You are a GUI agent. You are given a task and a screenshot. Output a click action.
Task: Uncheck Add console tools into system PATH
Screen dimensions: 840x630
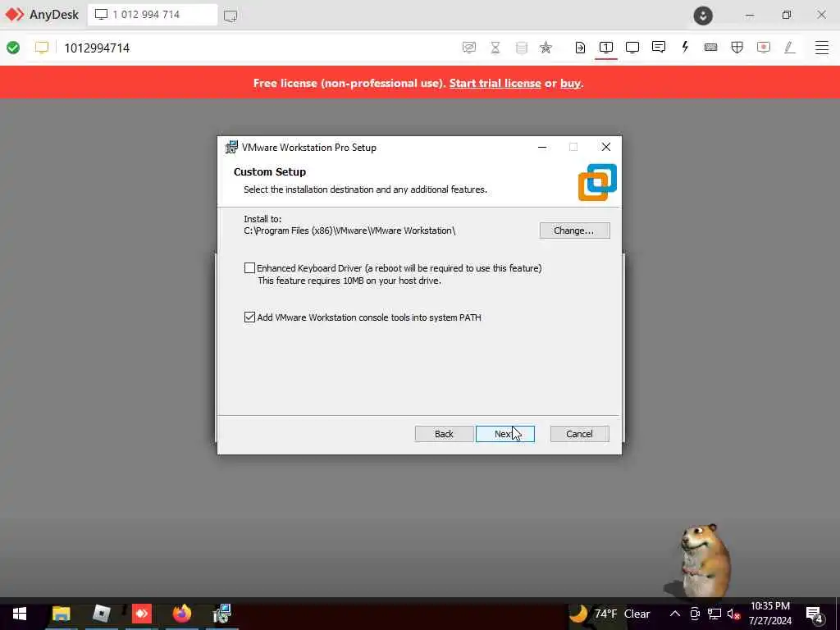click(249, 317)
